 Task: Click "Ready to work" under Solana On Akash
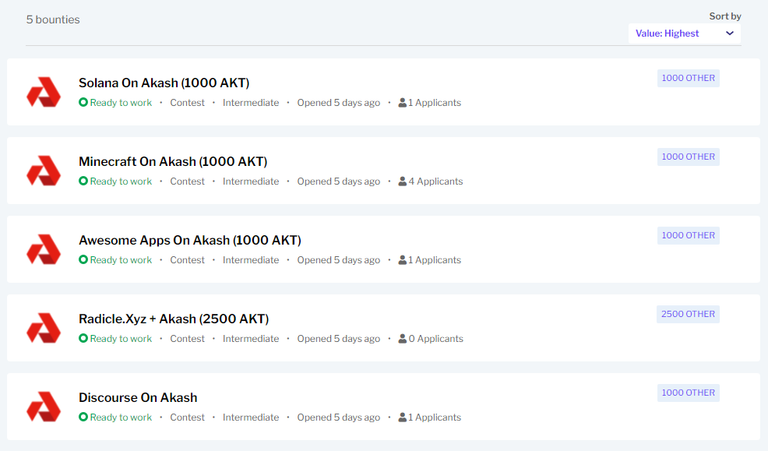coord(121,103)
